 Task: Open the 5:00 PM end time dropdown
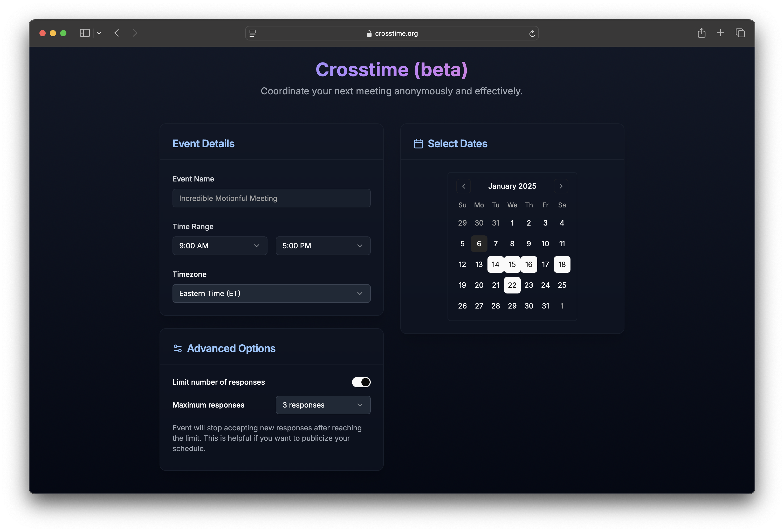pos(323,246)
